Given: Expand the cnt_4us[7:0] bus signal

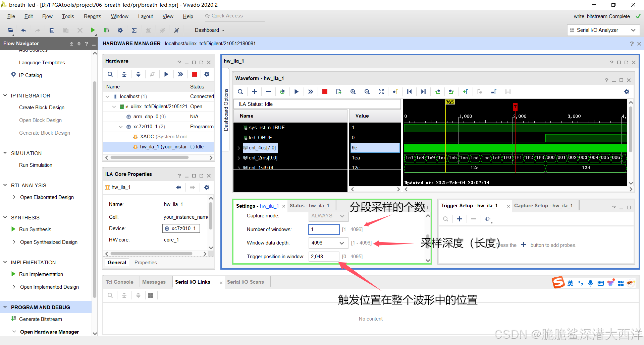Looking at the screenshot, I should [x=238, y=148].
